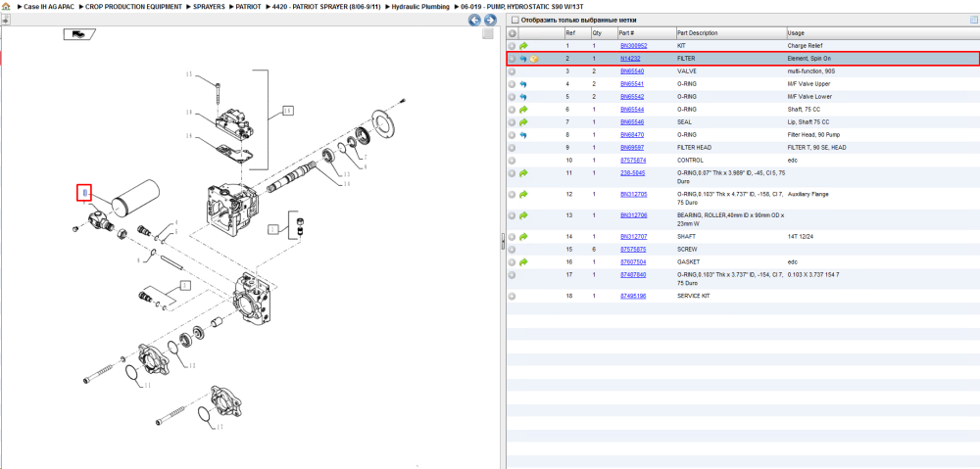Click the column settings icon above Usage

tap(973, 20)
